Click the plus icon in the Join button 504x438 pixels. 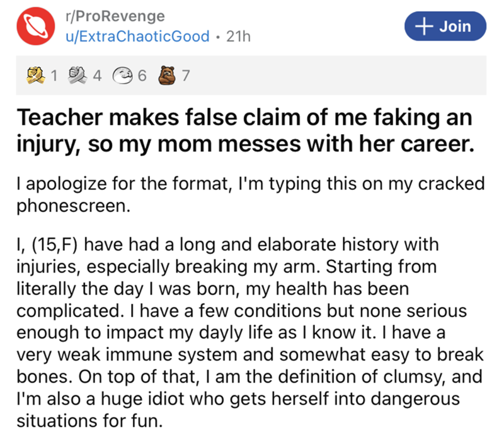click(x=426, y=26)
